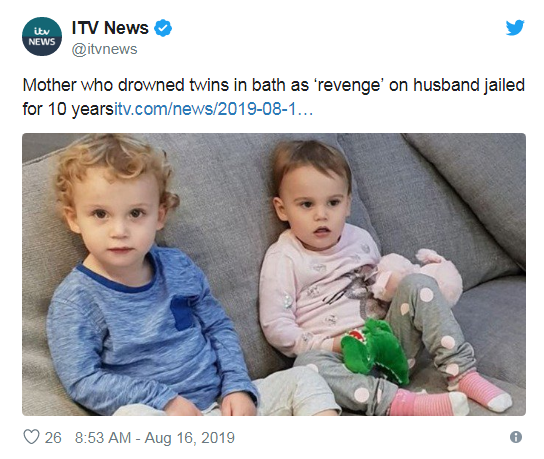Screen dimensions: 544x459
Task: Click the blue shirt pocket in photo
Action: (183, 313)
